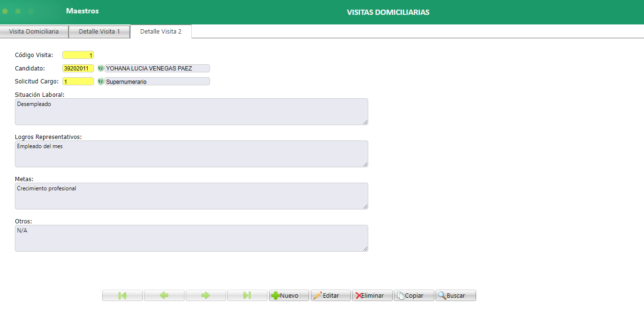Click the VISITAS DOMICILIARIAS title
Screen dimensions: 644x314
click(388, 12)
